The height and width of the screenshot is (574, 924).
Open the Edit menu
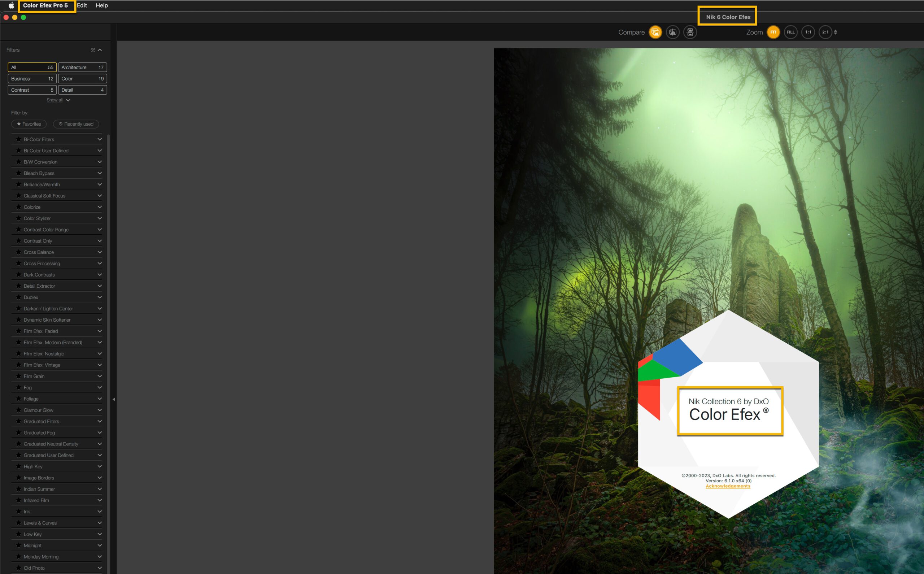pyautogui.click(x=82, y=5)
